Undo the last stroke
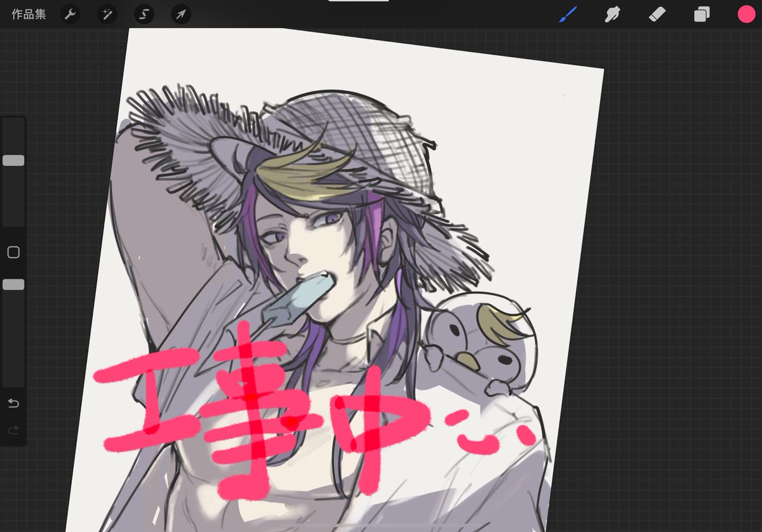The image size is (762, 532). [x=13, y=404]
